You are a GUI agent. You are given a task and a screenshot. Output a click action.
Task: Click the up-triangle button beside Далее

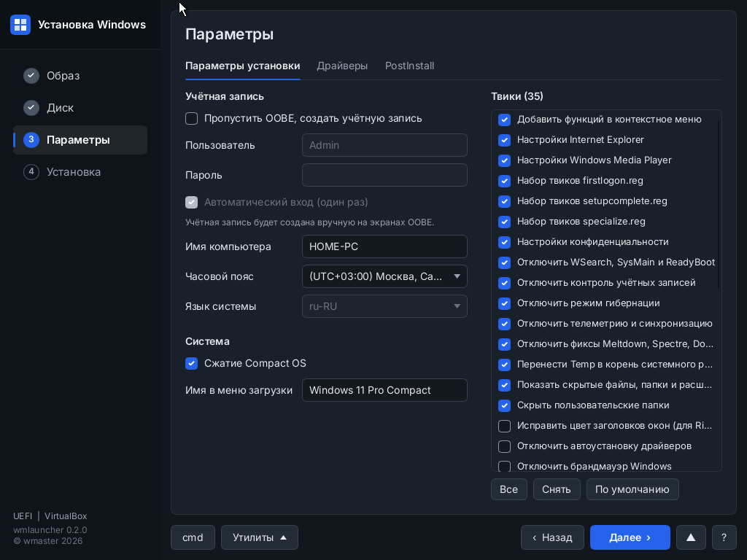click(690, 537)
